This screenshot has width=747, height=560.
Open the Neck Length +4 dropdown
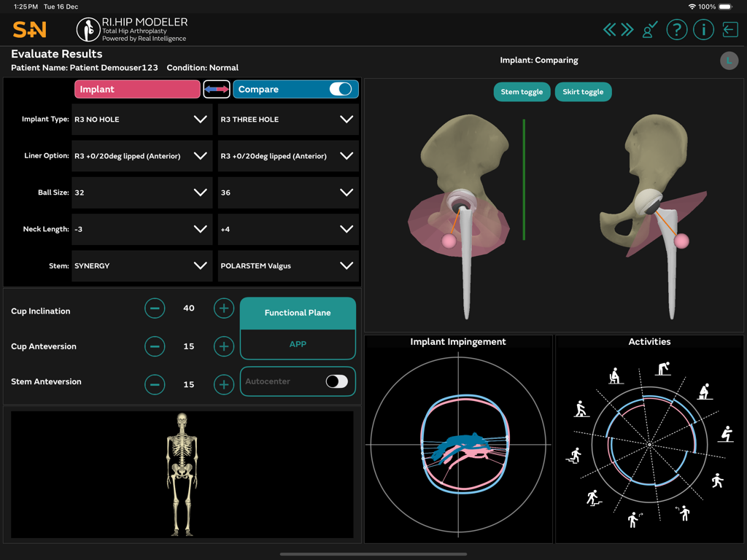pyautogui.click(x=288, y=229)
